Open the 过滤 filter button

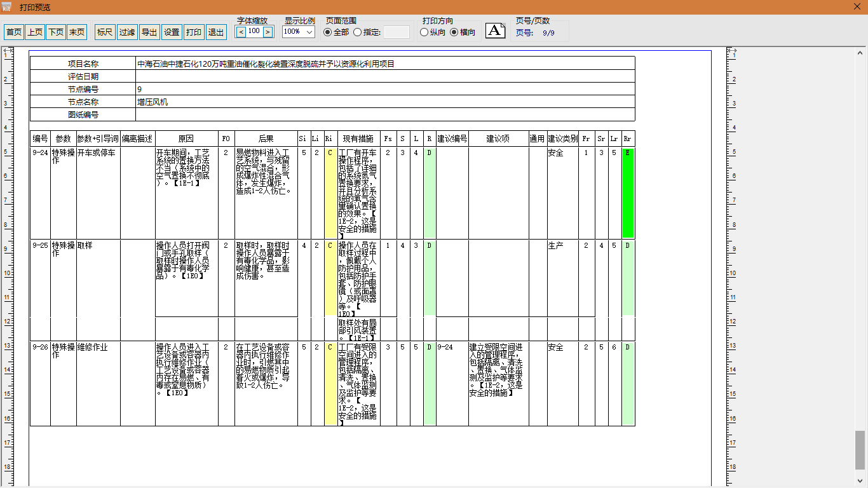(127, 32)
